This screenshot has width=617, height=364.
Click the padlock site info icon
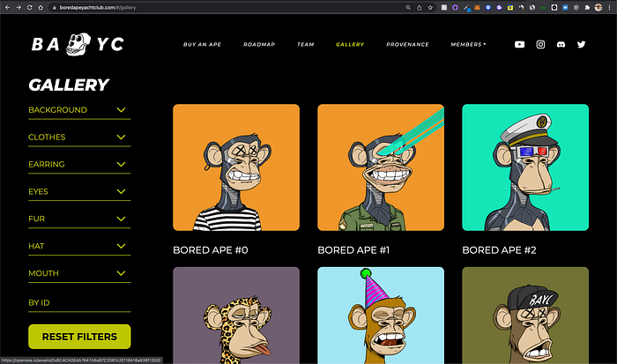coord(55,7)
